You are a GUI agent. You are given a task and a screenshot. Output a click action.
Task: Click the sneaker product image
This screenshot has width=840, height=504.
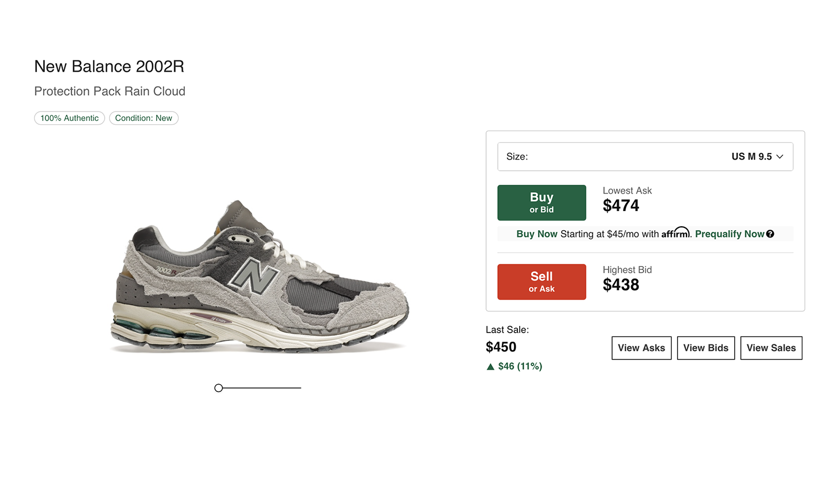coord(259,277)
